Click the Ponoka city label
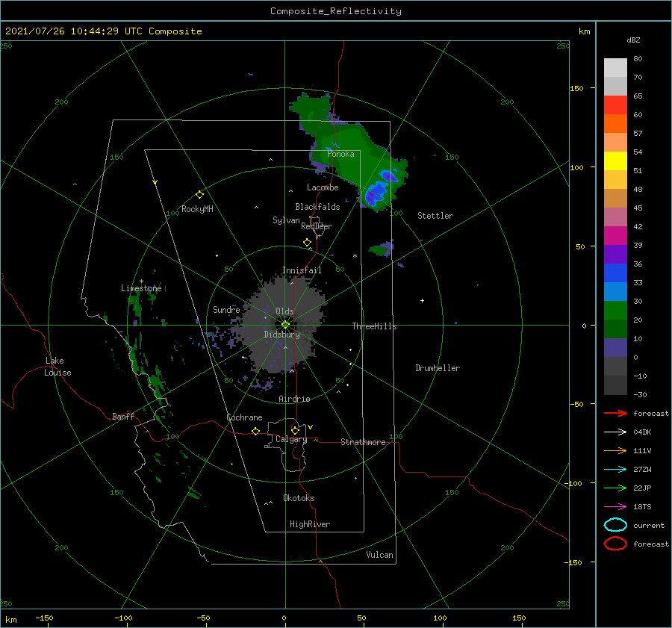Screen dimensions: 672x628 click(340, 154)
